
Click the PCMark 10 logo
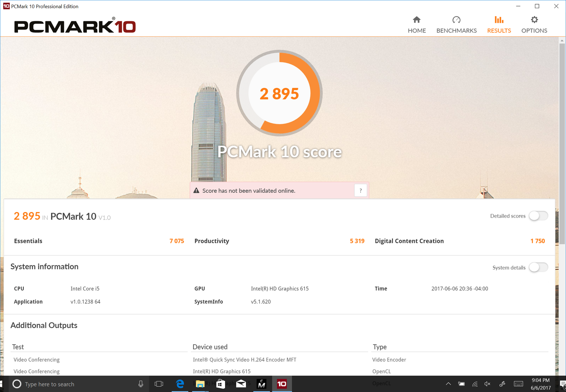coord(75,25)
